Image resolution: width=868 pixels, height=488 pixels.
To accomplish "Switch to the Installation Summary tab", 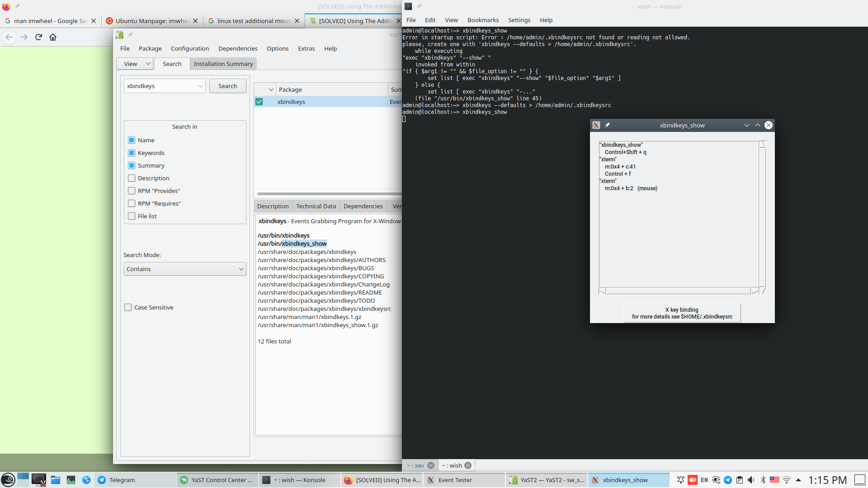I will click(223, 64).
